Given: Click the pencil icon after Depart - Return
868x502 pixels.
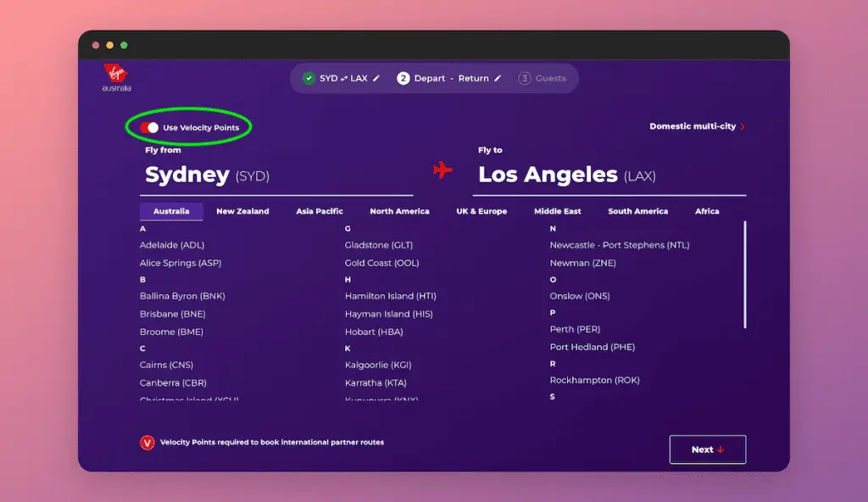Looking at the screenshot, I should [498, 78].
